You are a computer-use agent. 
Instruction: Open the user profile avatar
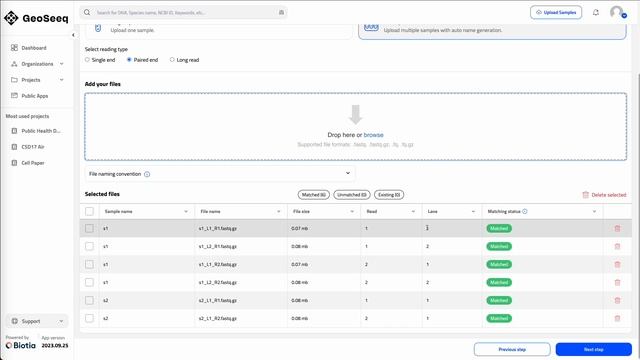tap(618, 12)
